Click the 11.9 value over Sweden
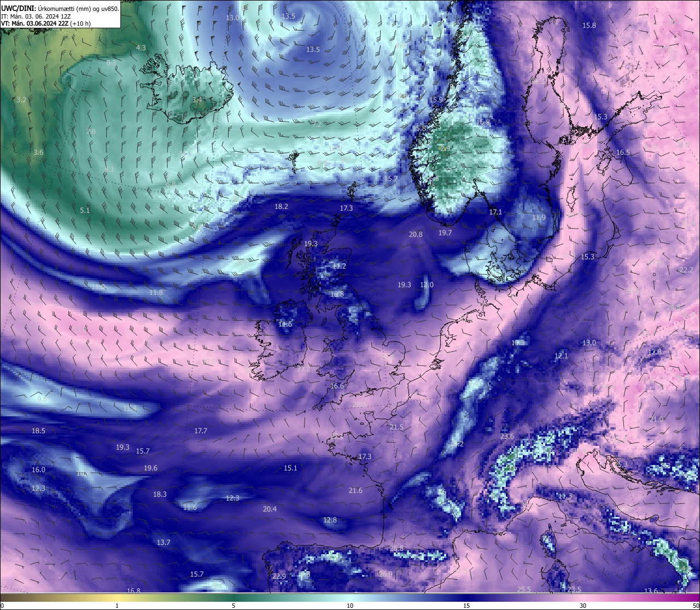700x610 pixels. (x=539, y=218)
